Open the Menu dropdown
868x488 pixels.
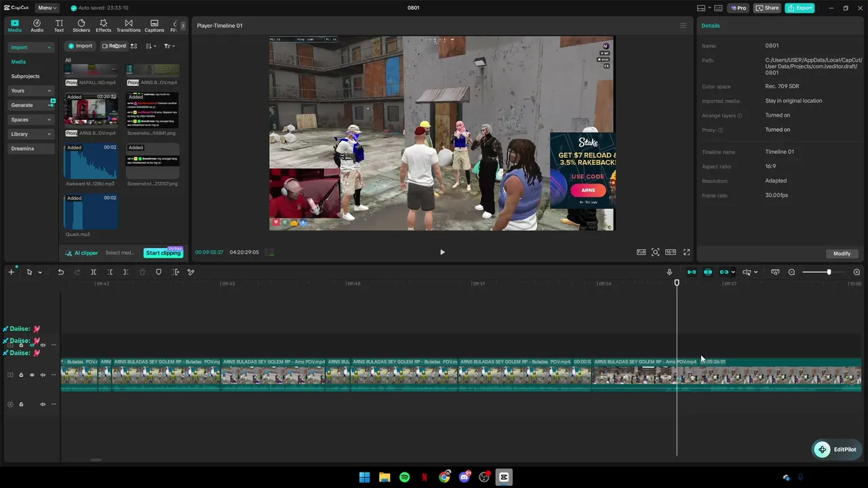point(47,8)
